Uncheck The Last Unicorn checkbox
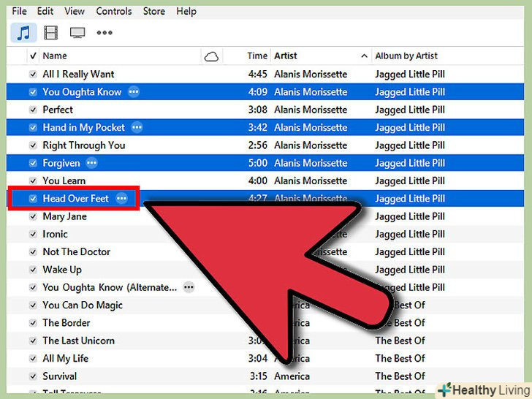This screenshot has height=399, width=532. tap(33, 341)
